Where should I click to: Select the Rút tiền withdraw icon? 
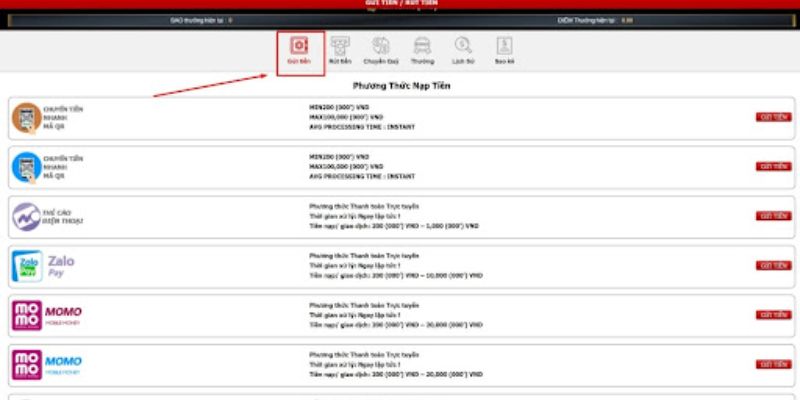pyautogui.click(x=339, y=46)
